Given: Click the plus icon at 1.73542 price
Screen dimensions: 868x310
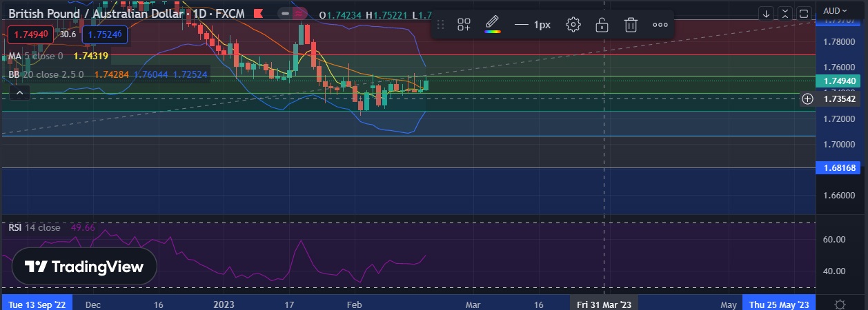Looking at the screenshot, I should click(807, 99).
